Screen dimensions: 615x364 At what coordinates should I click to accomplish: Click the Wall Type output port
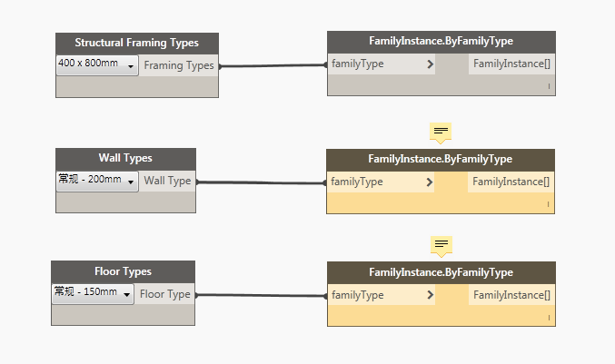[x=167, y=181]
